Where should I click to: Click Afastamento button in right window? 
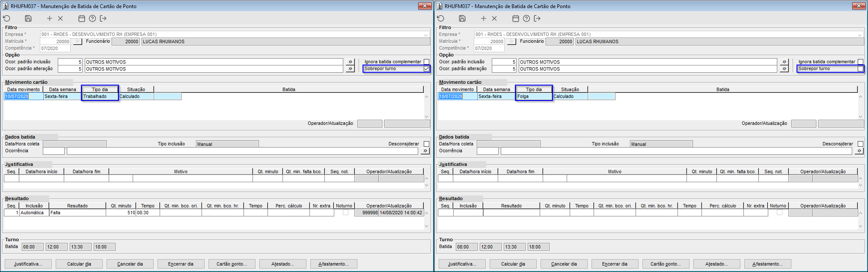click(x=768, y=264)
